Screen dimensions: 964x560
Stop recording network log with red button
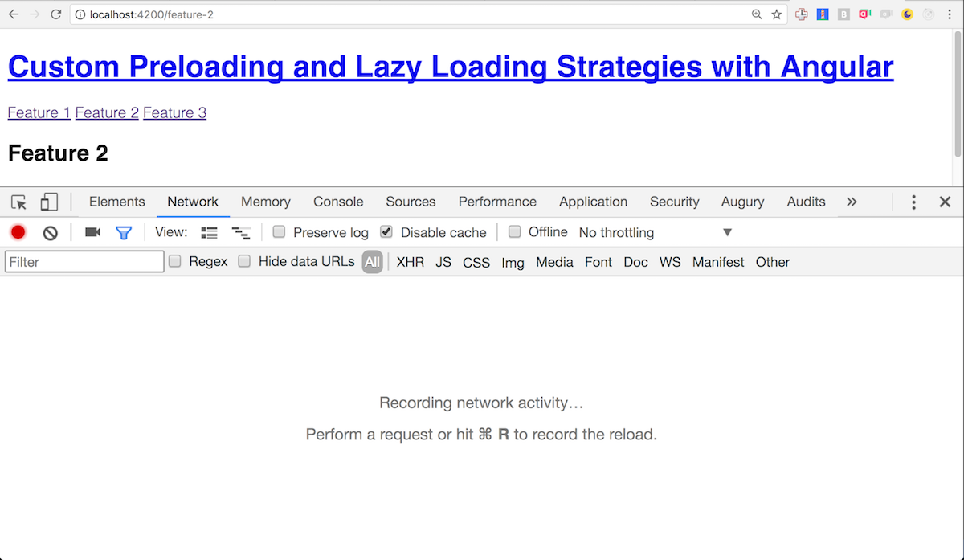(18, 232)
